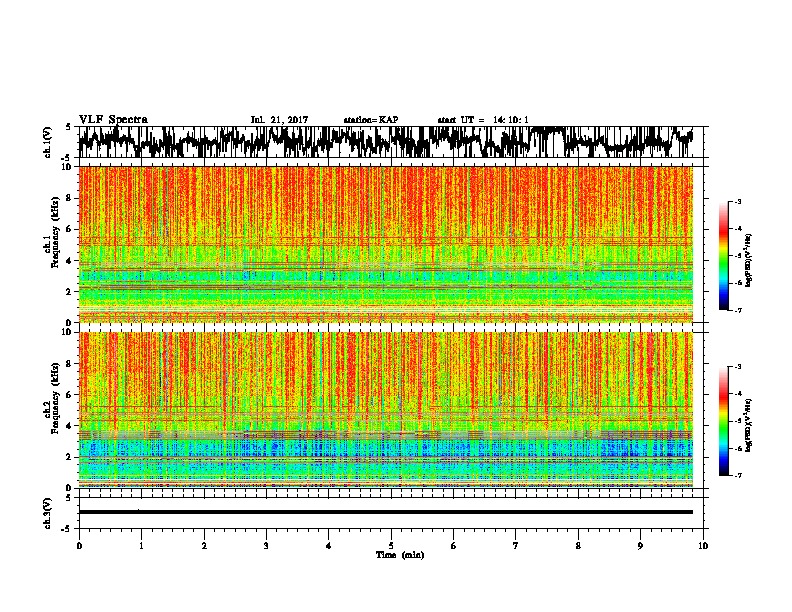Click the "VLF Spectra" plot title

(113, 120)
